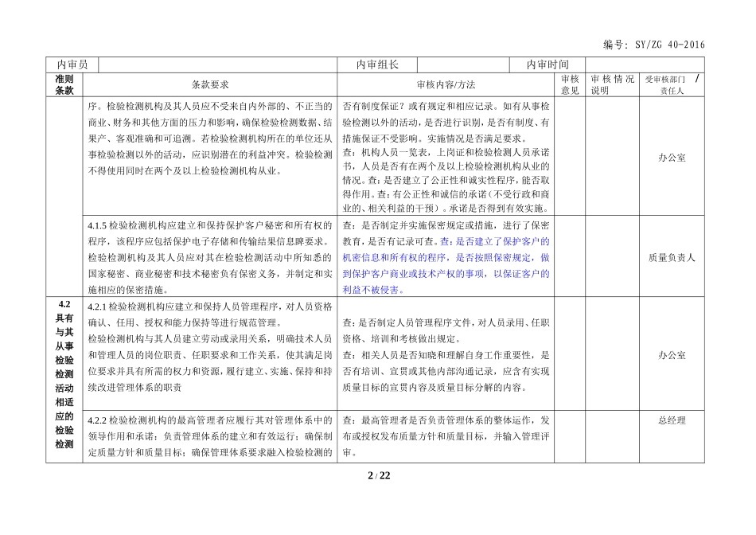The height and width of the screenshot is (535, 756).
Task: Click '办公室' in the 4.2.1 row
Action: pos(672,356)
